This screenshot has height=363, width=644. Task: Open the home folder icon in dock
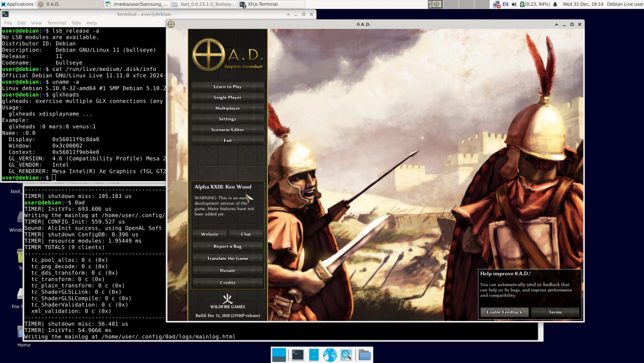(x=365, y=355)
